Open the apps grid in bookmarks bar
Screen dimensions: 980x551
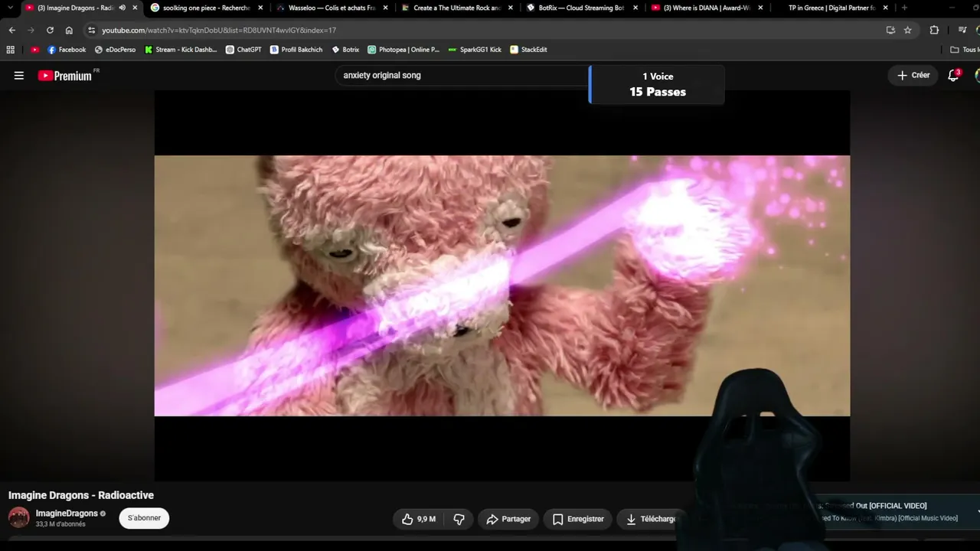[11, 50]
